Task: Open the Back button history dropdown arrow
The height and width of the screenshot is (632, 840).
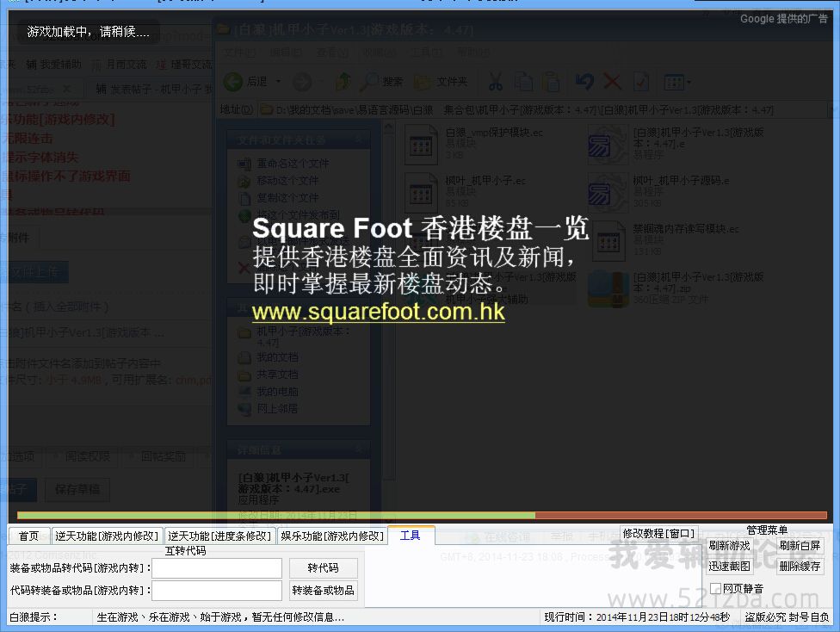Action: 278,82
